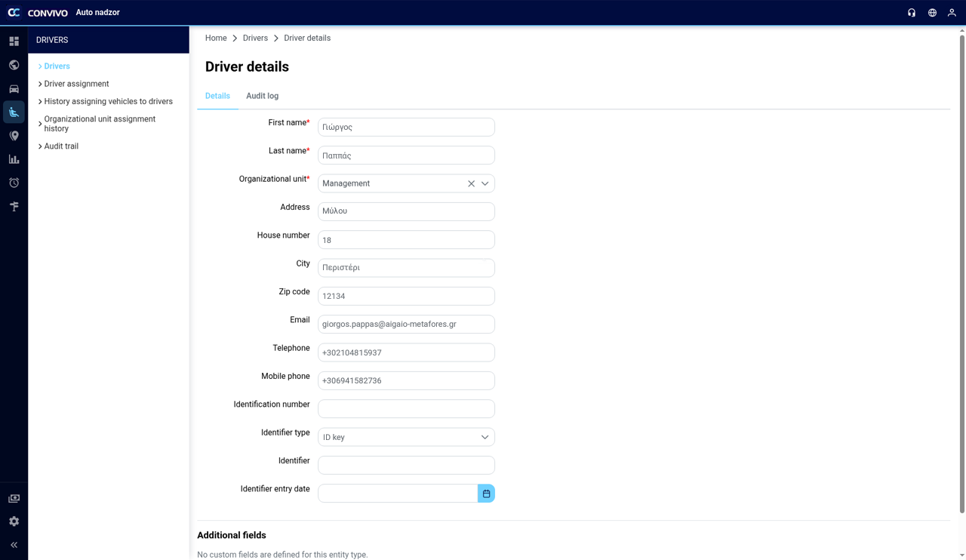Open the dashboard grid icon in sidebar
Viewport: 966px width, 560px height.
(14, 42)
